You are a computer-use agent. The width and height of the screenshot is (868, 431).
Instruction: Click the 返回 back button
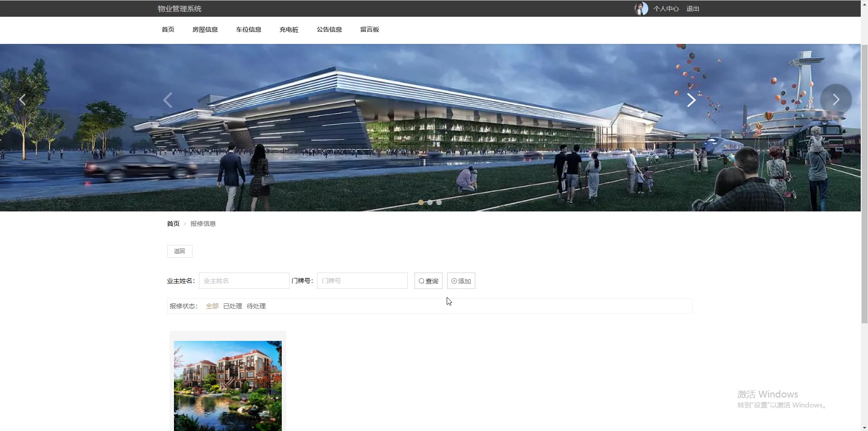(180, 251)
